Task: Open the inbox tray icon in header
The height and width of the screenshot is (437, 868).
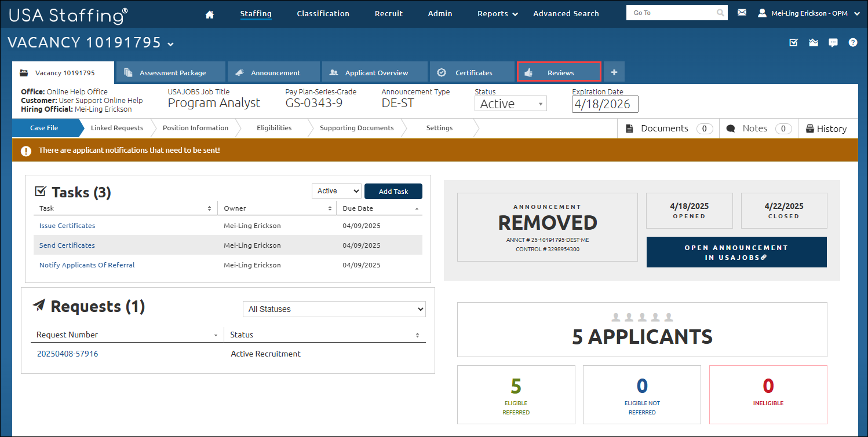Action: tap(814, 42)
